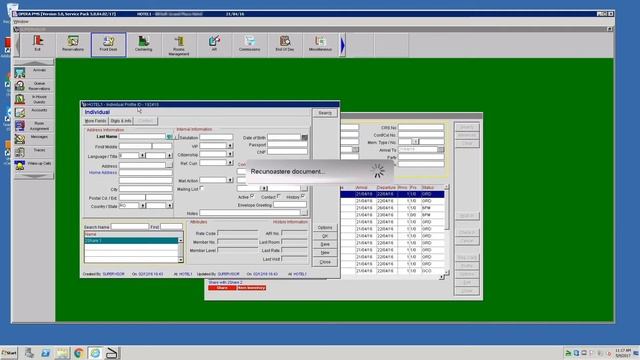
Task: Click the City input field
Action: 146,189
